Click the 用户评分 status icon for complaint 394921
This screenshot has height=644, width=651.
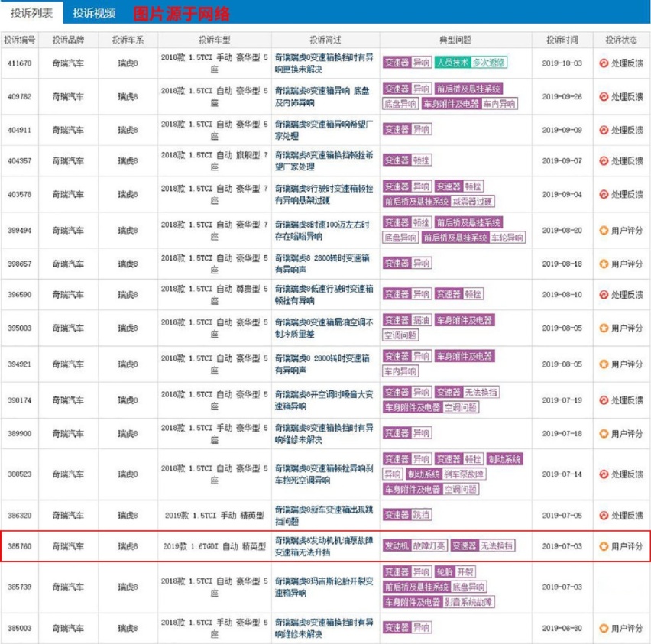604,364
